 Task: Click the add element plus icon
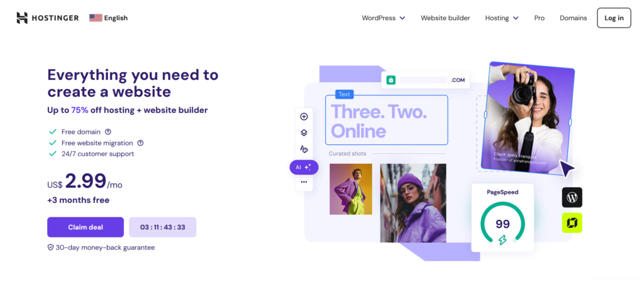[304, 117]
